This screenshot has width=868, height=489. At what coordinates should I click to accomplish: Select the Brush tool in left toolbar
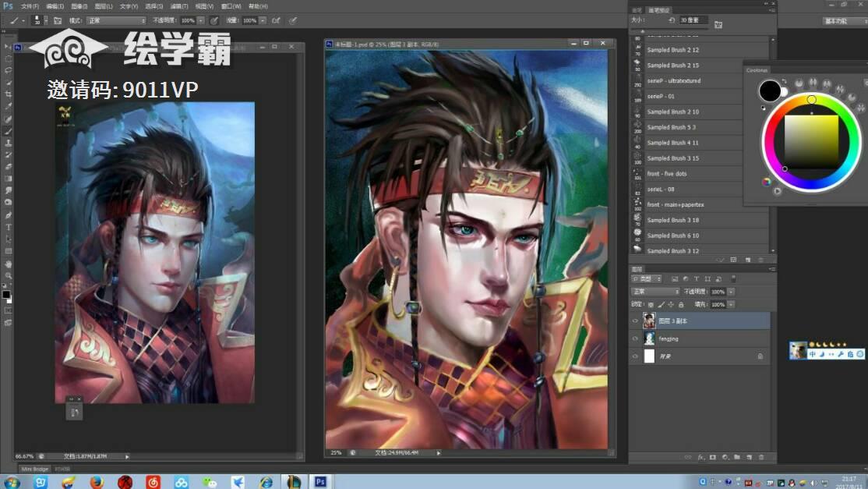(x=8, y=131)
